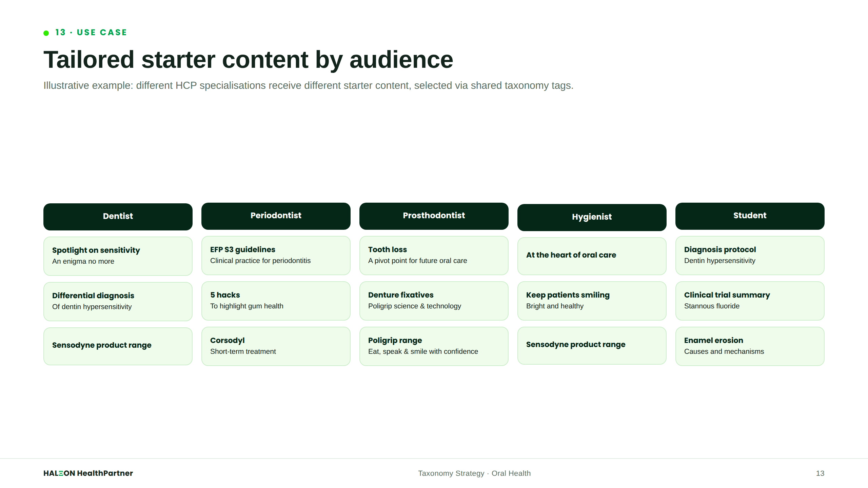The width and height of the screenshot is (868, 488).
Task: Select the Student column header
Action: point(750,216)
